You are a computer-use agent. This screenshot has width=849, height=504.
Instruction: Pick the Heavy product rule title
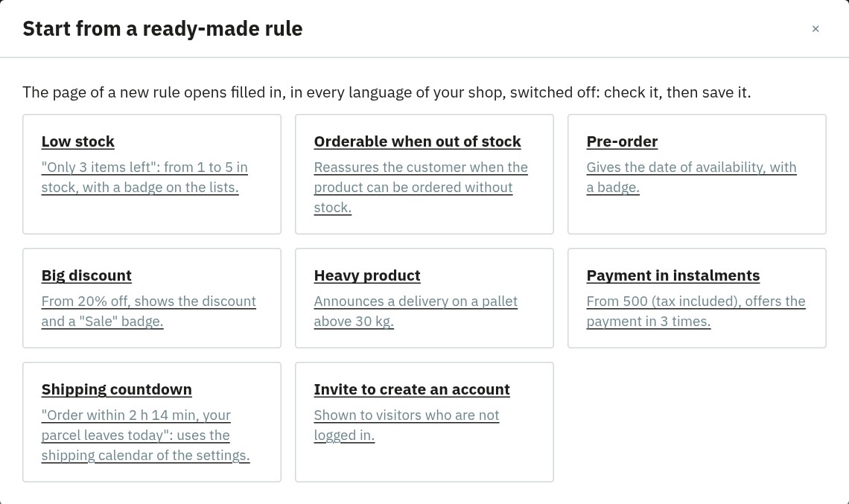click(367, 275)
